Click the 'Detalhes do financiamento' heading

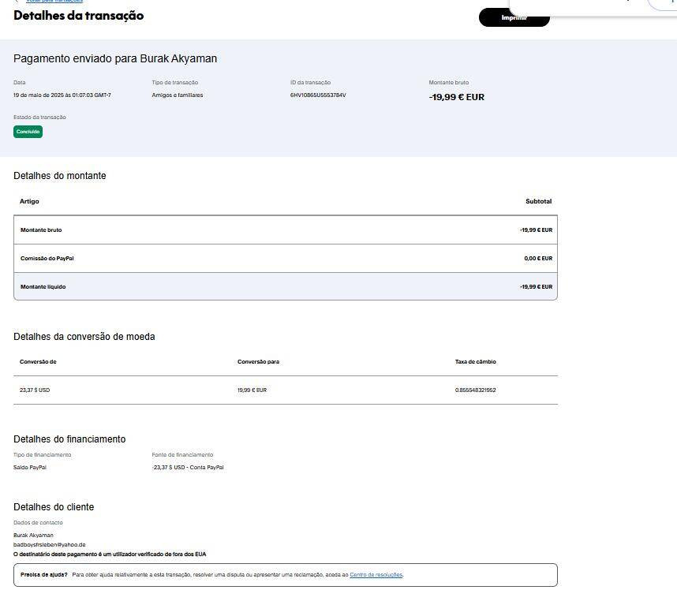[69, 439]
